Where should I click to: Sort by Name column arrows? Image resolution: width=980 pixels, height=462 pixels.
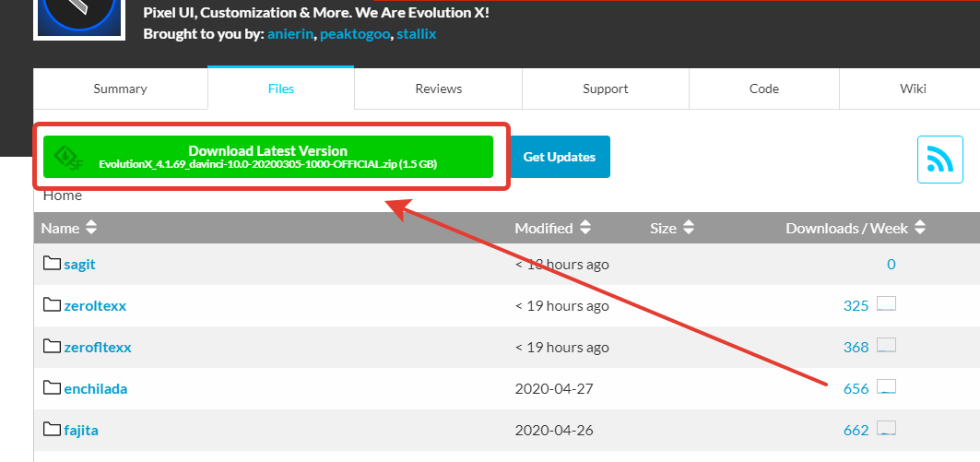coord(91,228)
